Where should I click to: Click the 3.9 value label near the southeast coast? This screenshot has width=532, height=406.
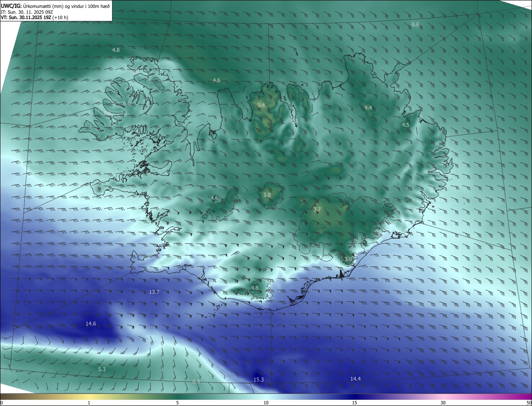348,259
